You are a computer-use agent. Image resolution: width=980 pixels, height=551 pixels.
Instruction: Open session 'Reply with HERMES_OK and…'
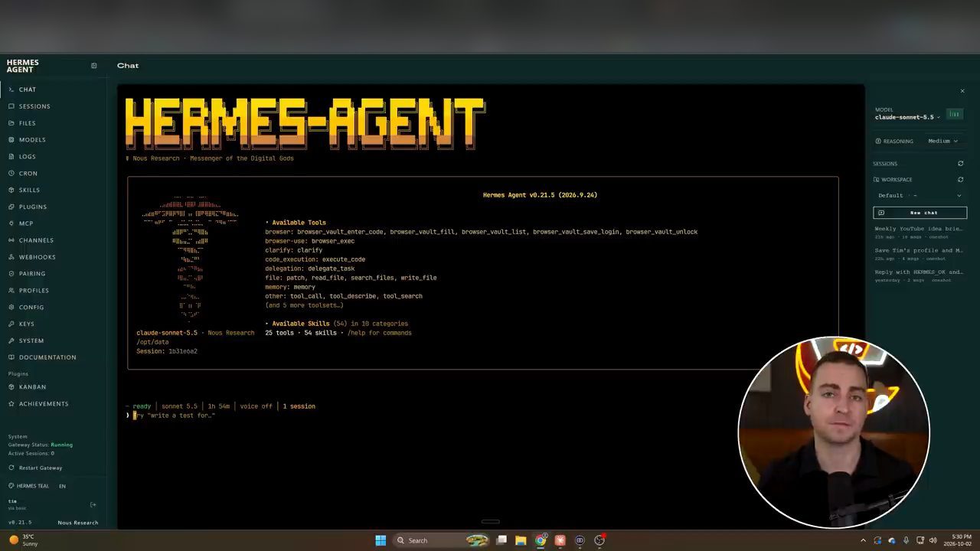pyautogui.click(x=919, y=275)
